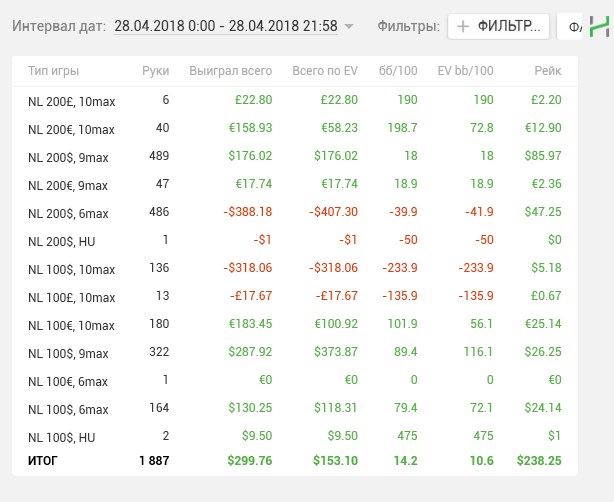This screenshot has height=502, width=614.
Task: Click the date range 28.04.2018 text field
Action: tap(225, 26)
